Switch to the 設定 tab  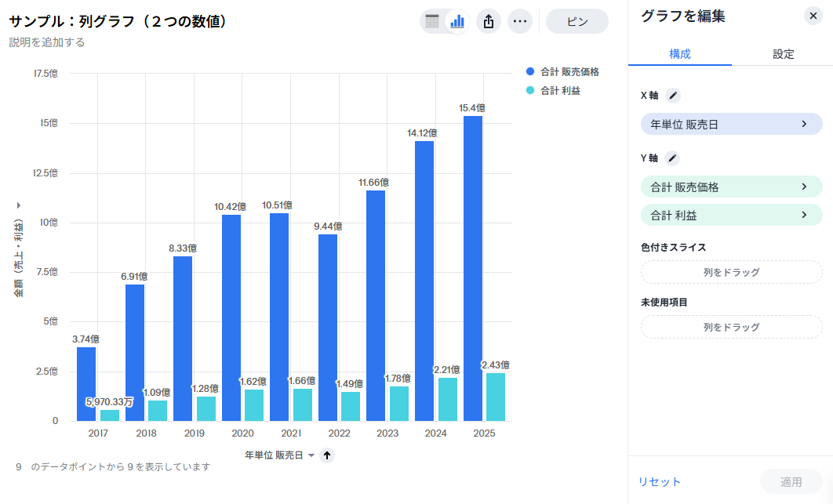pos(783,54)
